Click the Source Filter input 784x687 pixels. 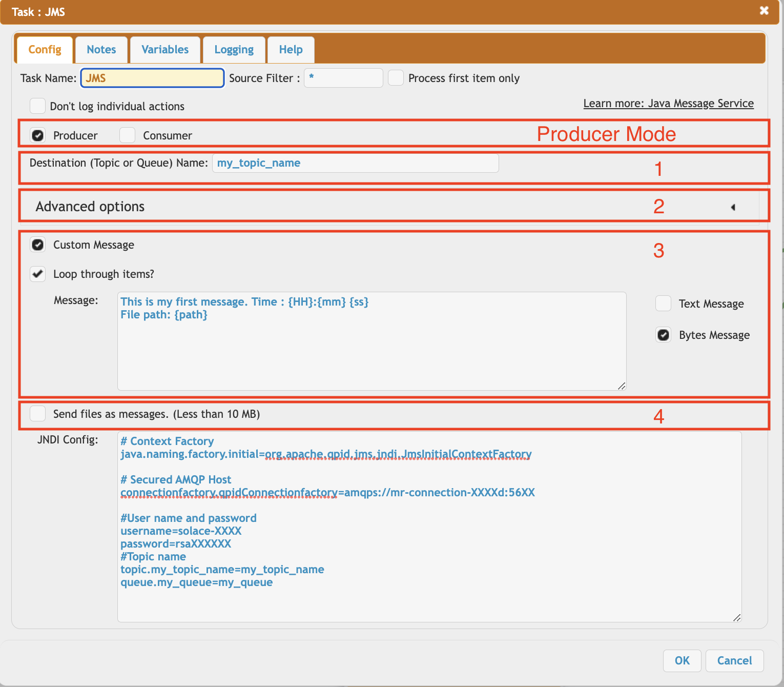(343, 78)
